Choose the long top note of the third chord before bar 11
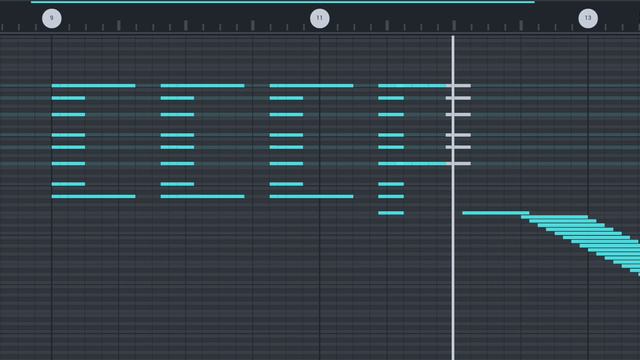Viewport: 640px width, 360px height. 311,86
